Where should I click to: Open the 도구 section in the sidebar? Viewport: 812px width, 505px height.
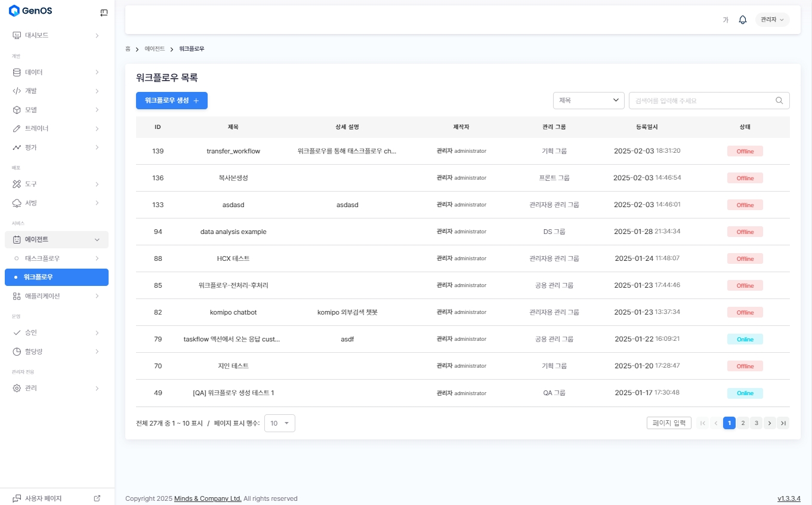56,184
